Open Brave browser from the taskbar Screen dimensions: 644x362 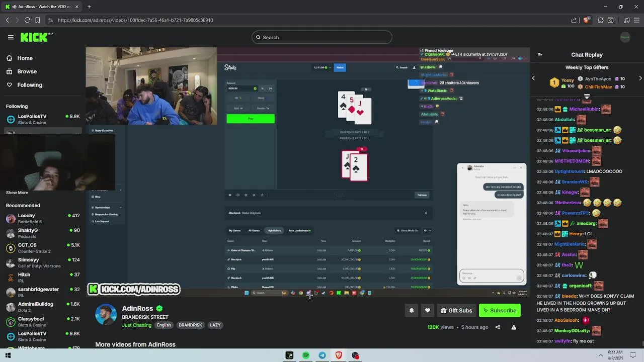(339, 355)
